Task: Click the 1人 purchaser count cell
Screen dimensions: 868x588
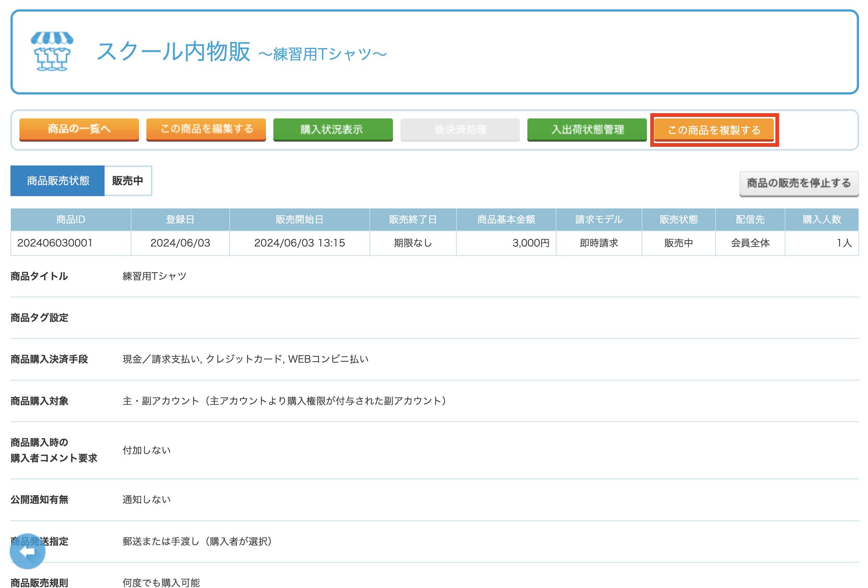Action: click(822, 243)
